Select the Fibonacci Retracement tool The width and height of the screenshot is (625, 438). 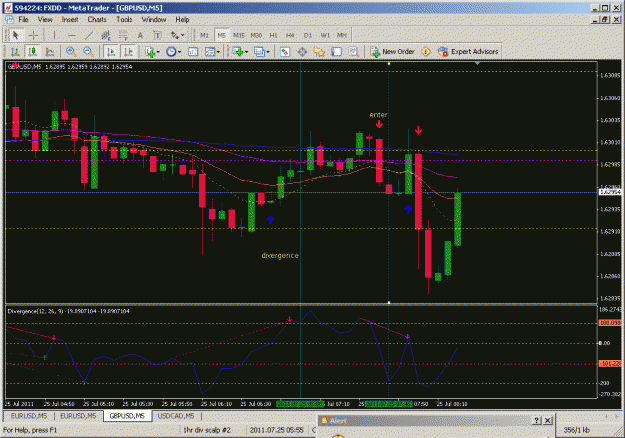pyautogui.click(x=123, y=35)
